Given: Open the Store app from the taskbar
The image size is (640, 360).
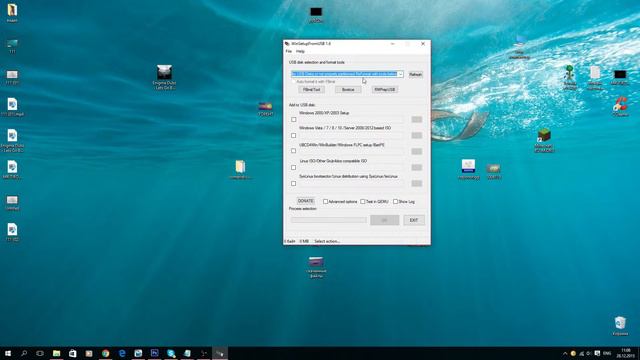Looking at the screenshot, I should click(73, 353).
